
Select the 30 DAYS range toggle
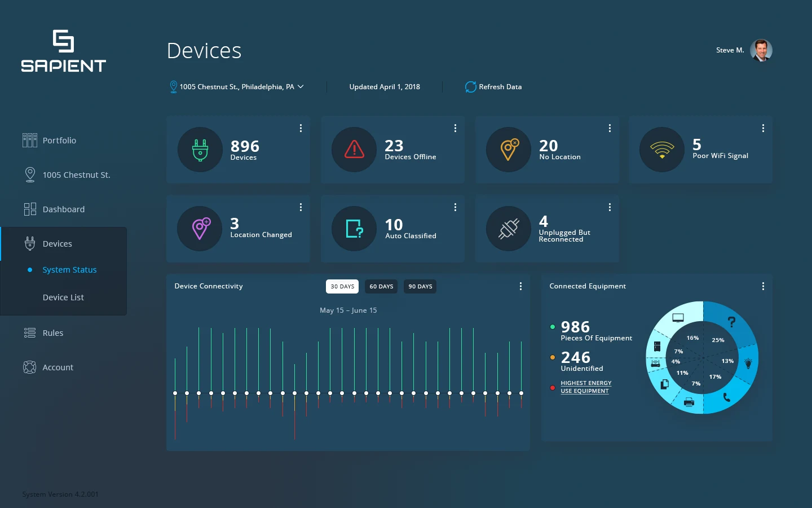click(342, 287)
